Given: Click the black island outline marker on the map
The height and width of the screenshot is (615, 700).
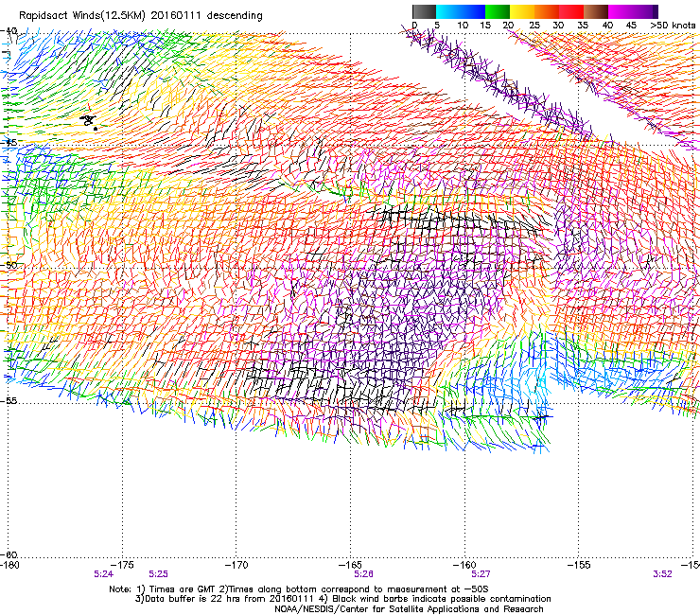Looking at the screenshot, I should point(88,120).
